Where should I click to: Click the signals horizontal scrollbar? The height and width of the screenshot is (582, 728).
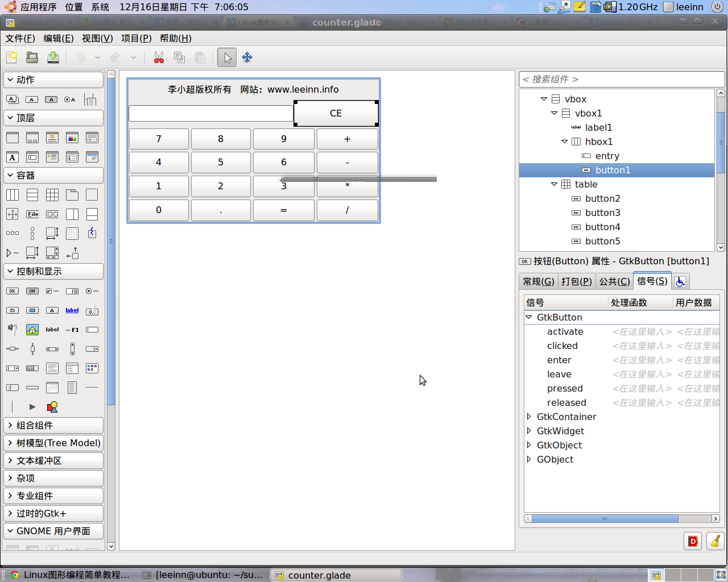pos(605,518)
